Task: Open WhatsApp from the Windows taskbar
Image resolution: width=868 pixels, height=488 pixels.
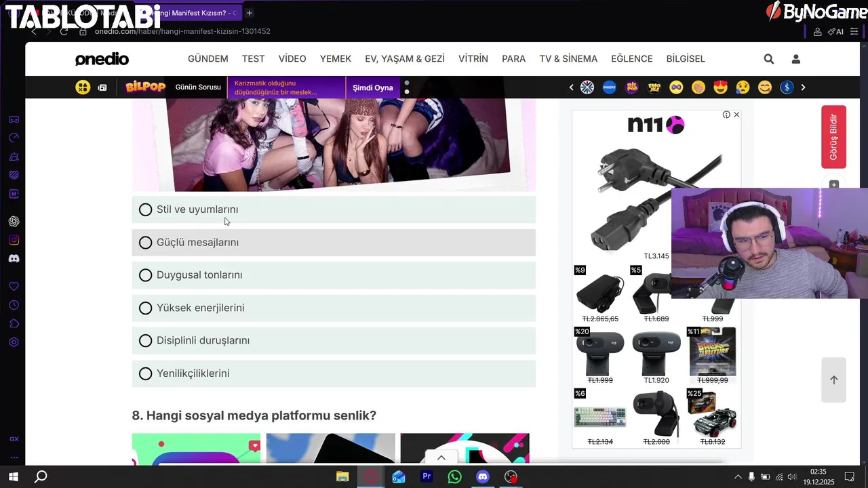Action: pyautogui.click(x=454, y=476)
